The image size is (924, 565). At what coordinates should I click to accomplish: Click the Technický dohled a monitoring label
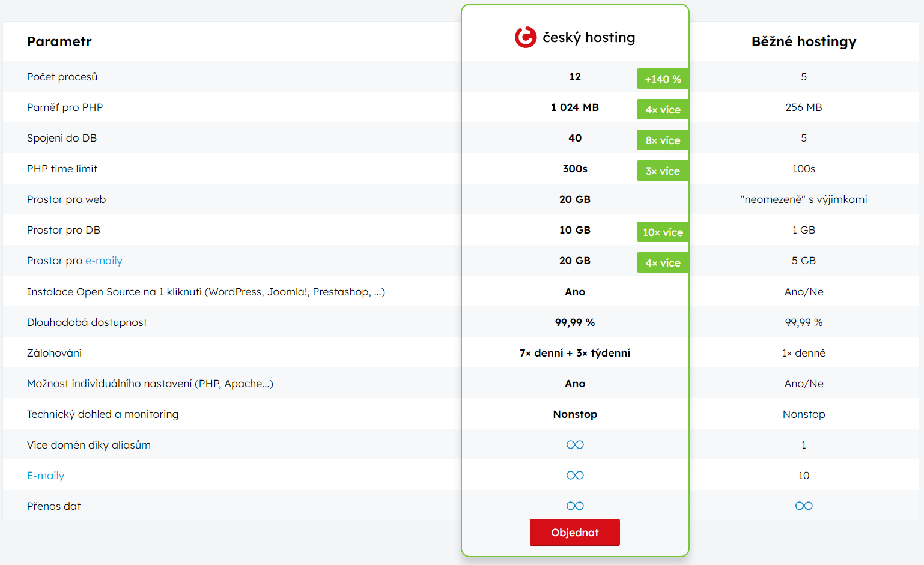point(103,414)
